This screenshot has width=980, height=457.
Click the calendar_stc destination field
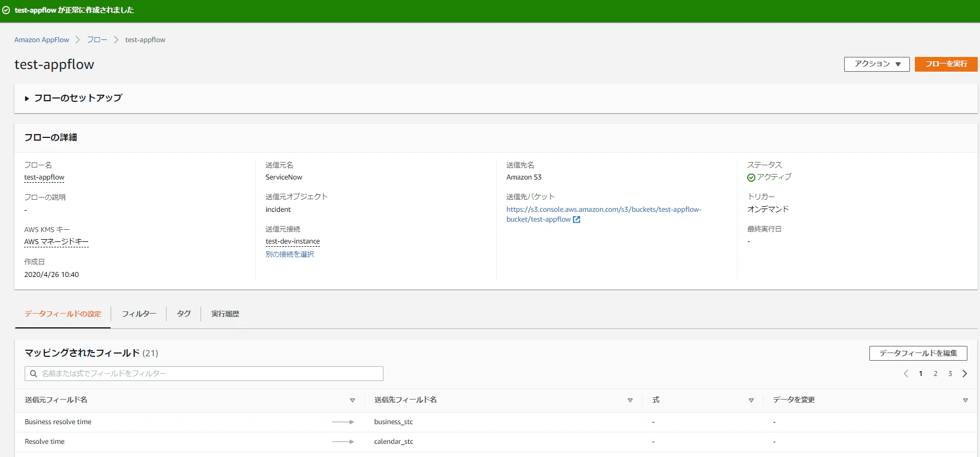(x=393, y=442)
